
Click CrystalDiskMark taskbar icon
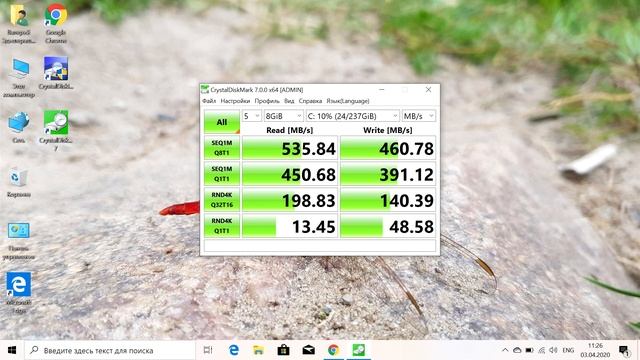tap(359, 350)
